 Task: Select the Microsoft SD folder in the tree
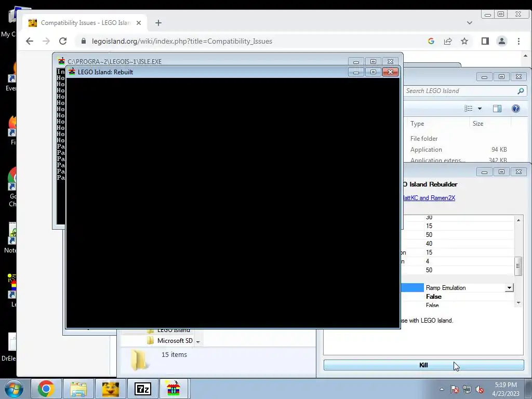click(170, 341)
